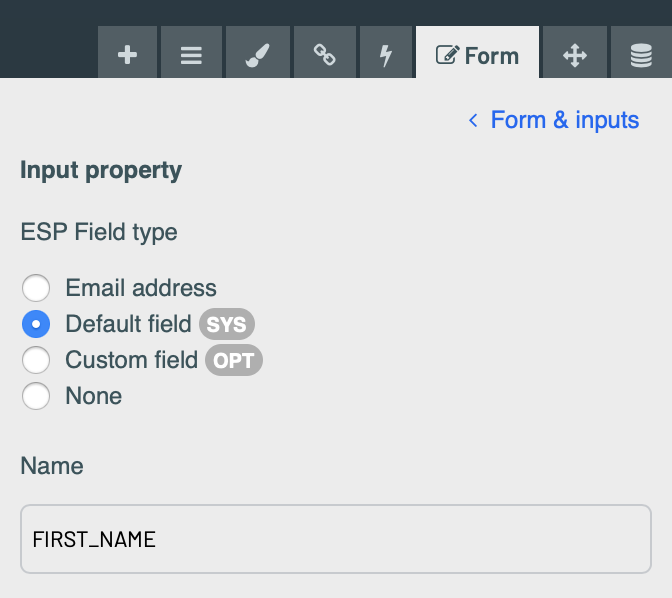Click the OPT badge next to Custom field

coord(234,360)
